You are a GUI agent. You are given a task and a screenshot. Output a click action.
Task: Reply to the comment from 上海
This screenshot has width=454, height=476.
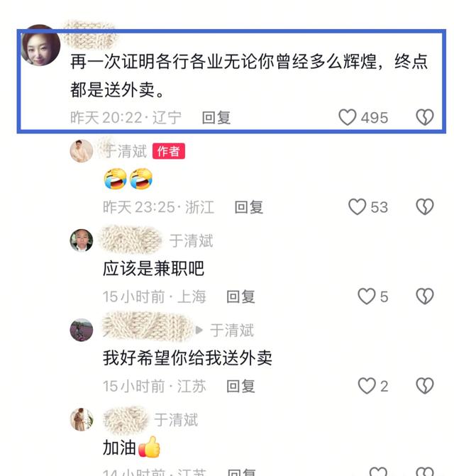(240, 297)
